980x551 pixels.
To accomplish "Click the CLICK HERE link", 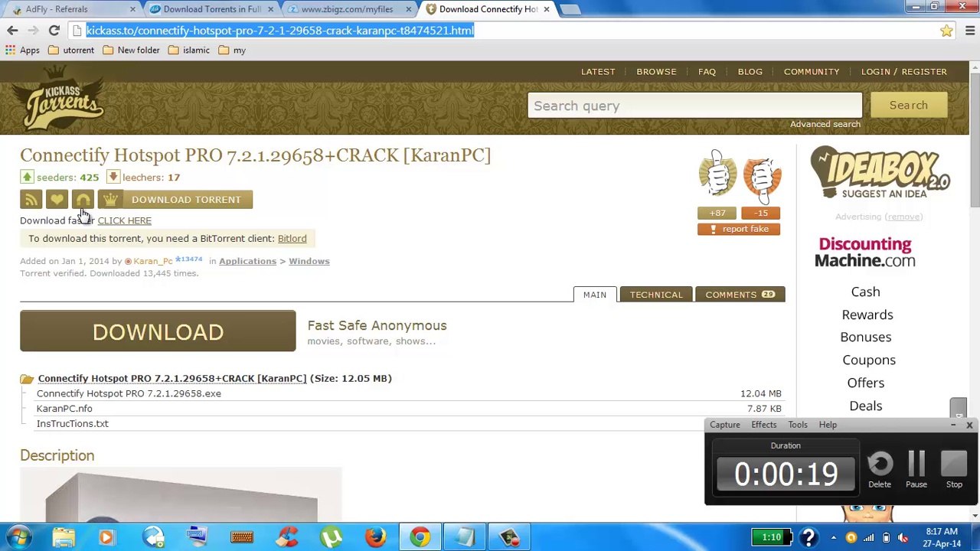I will [x=124, y=220].
